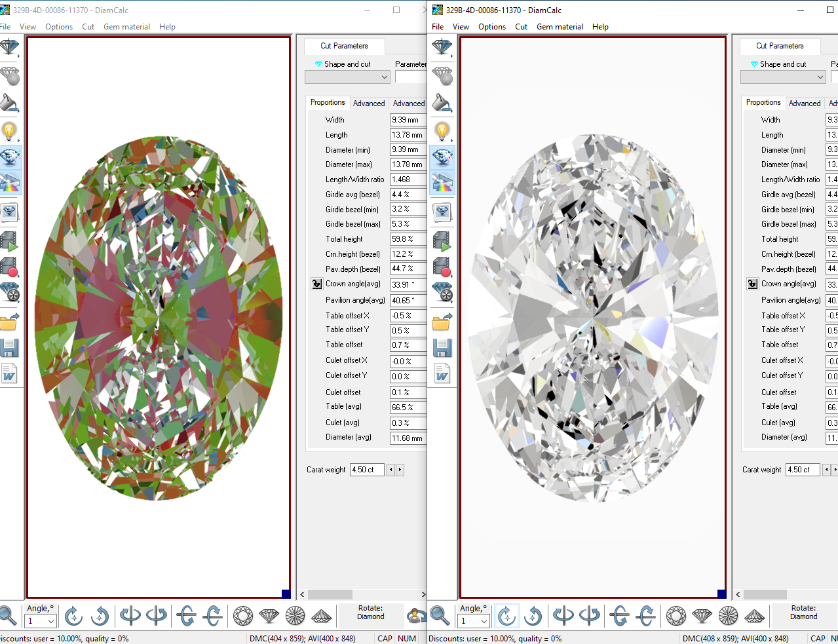Export Word document icon in left window
This screenshot has height=644, width=838.
tap(9, 374)
